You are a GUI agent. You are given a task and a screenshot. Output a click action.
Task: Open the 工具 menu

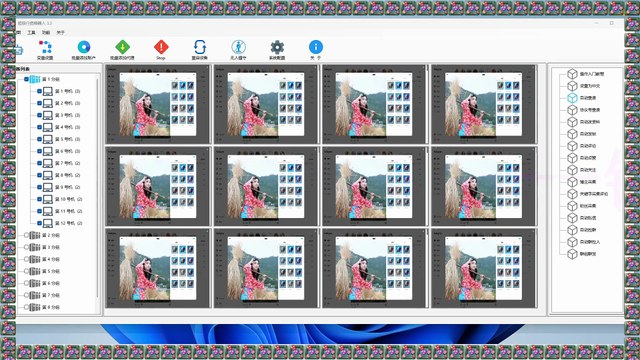click(x=31, y=32)
